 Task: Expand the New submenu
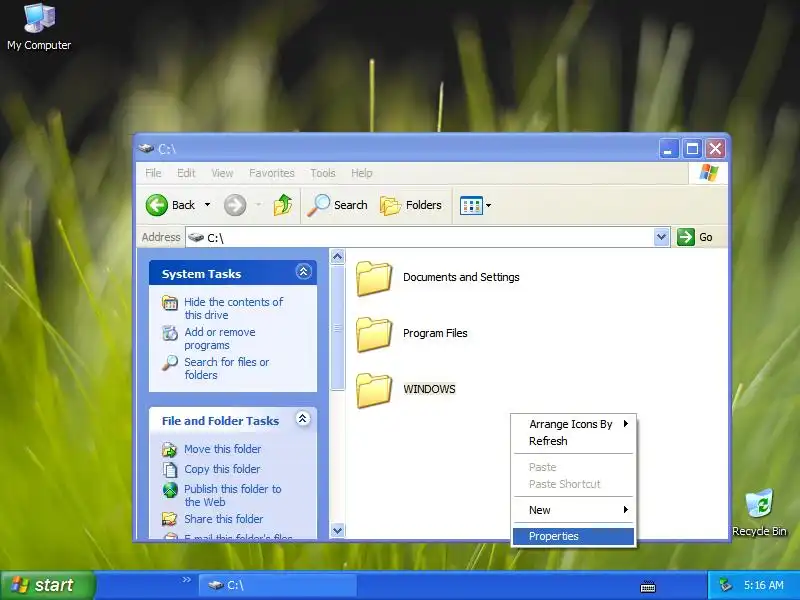pos(626,510)
